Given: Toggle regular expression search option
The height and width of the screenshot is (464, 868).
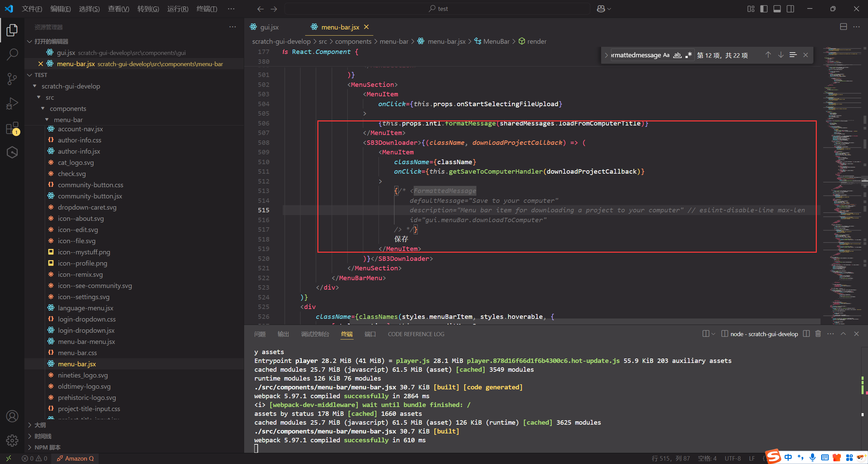Looking at the screenshot, I should pos(688,55).
